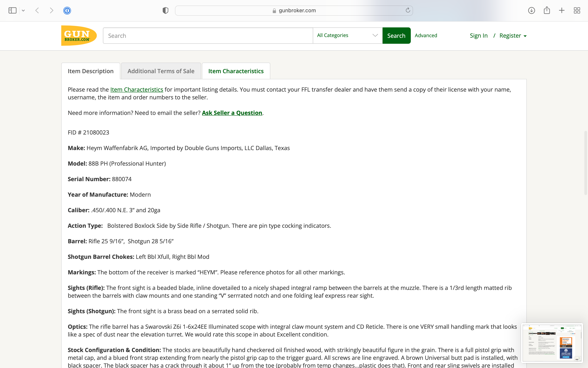Viewport: 588px width, 368px height.
Task: Click the Make: Heym Waffenfabrik AG line
Action: pos(179,148)
